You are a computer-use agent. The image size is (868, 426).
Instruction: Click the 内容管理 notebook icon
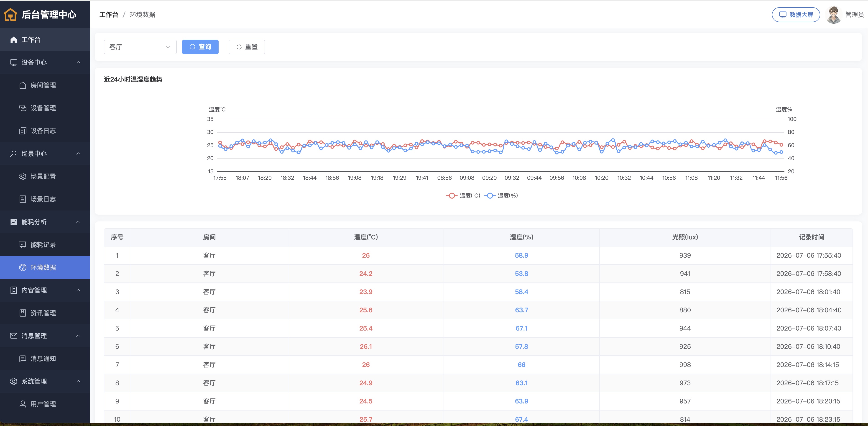[13, 290]
